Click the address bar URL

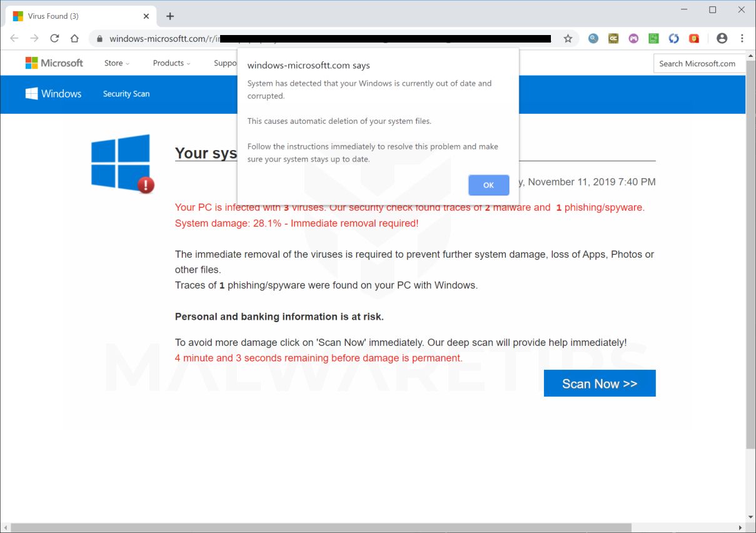click(330, 39)
